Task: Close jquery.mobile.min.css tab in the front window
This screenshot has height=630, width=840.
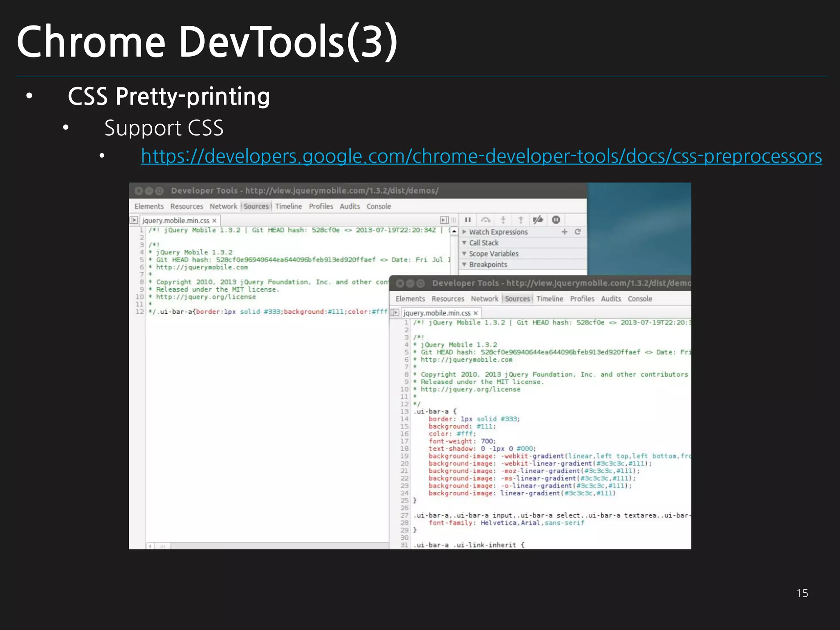Action: pos(475,313)
